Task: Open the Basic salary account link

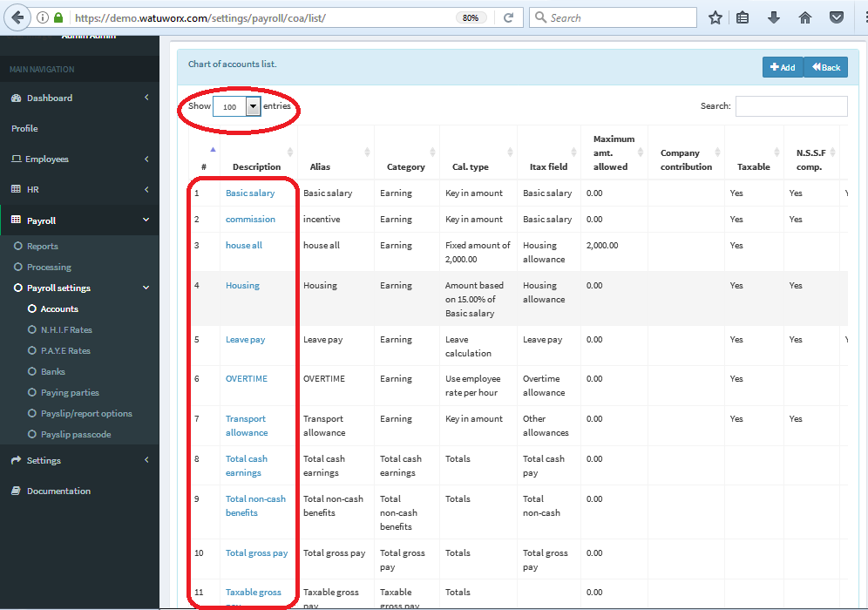Action: tap(249, 193)
